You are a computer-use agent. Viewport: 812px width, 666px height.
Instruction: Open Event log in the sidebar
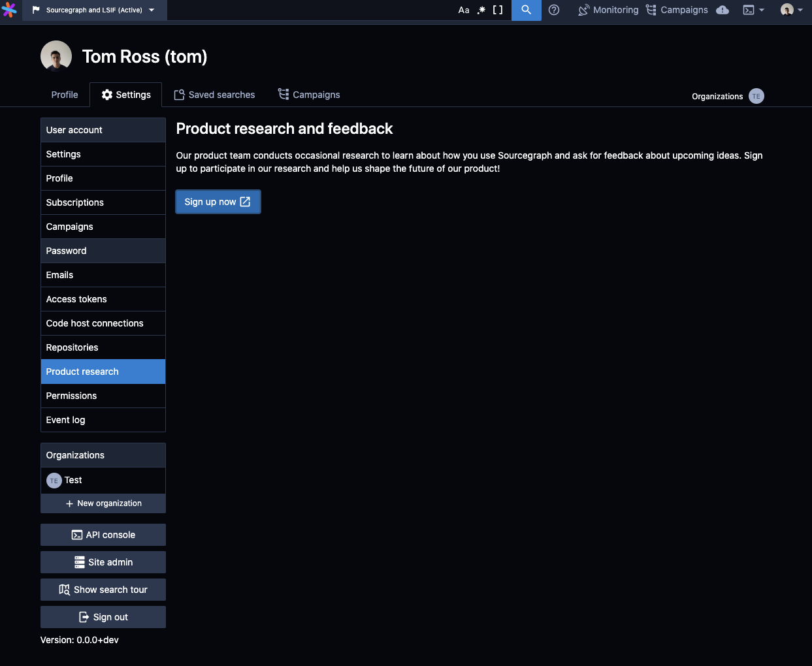point(103,420)
